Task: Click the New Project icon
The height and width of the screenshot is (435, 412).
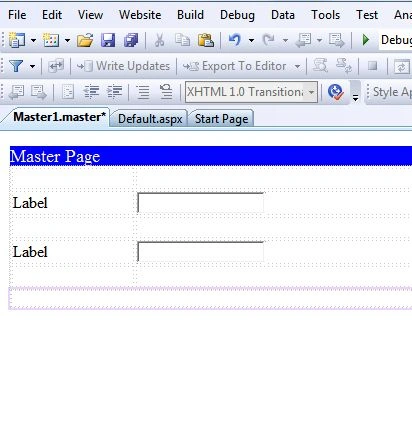Action: (x=17, y=40)
